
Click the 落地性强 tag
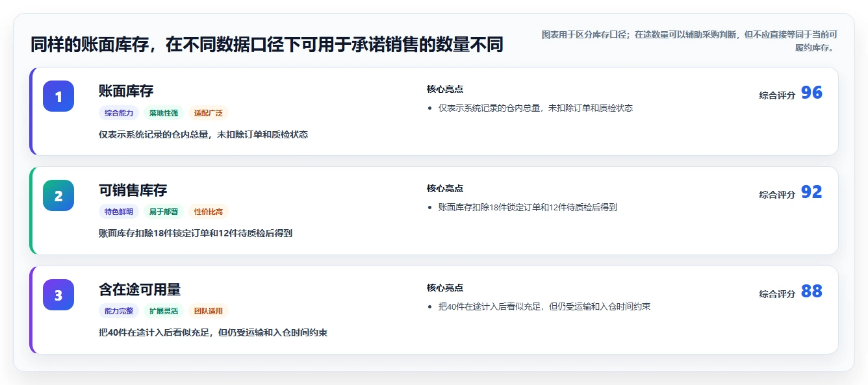pos(164,113)
